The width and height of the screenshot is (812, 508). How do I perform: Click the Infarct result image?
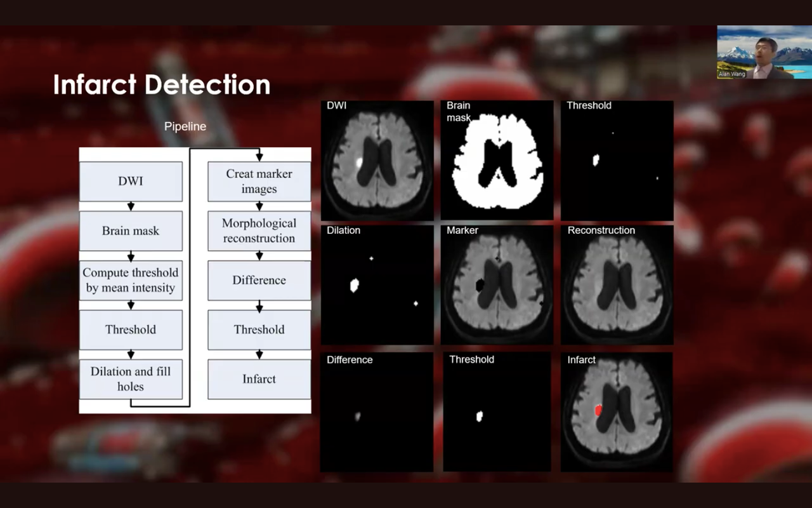pos(617,412)
